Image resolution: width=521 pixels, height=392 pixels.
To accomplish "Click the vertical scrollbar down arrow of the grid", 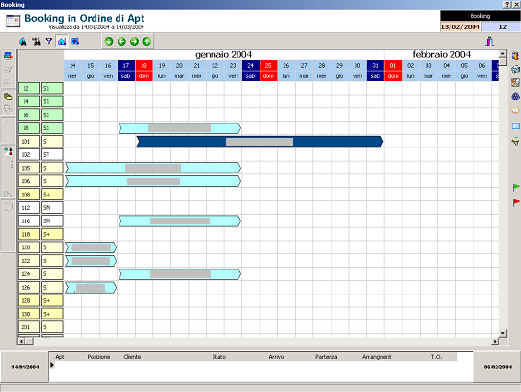I will click(x=503, y=332).
